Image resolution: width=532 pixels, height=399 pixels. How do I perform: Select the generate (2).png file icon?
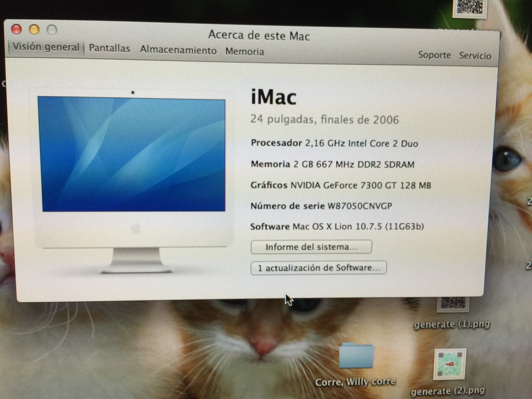(450, 365)
